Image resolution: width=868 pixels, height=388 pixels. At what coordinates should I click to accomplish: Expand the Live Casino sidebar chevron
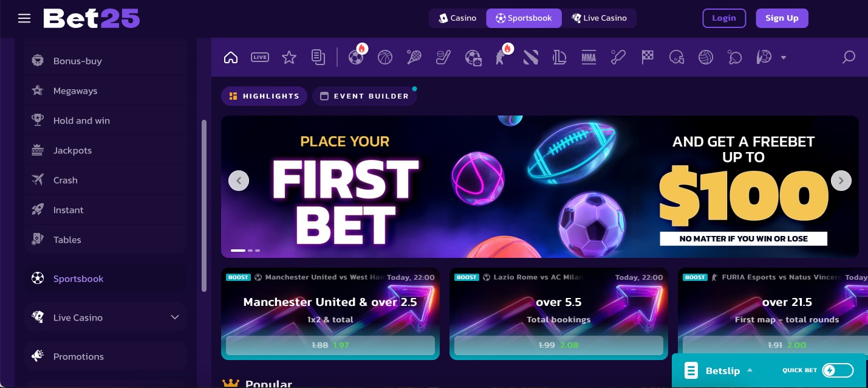pos(175,317)
